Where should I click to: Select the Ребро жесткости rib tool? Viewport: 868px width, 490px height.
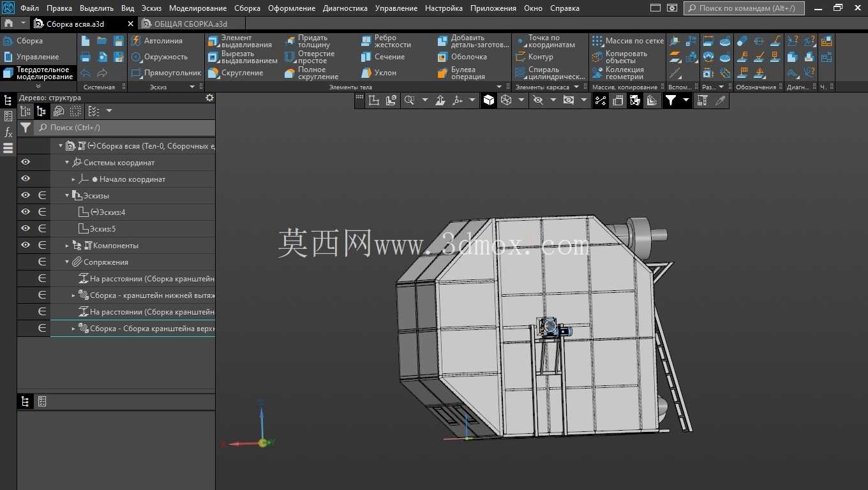385,41
